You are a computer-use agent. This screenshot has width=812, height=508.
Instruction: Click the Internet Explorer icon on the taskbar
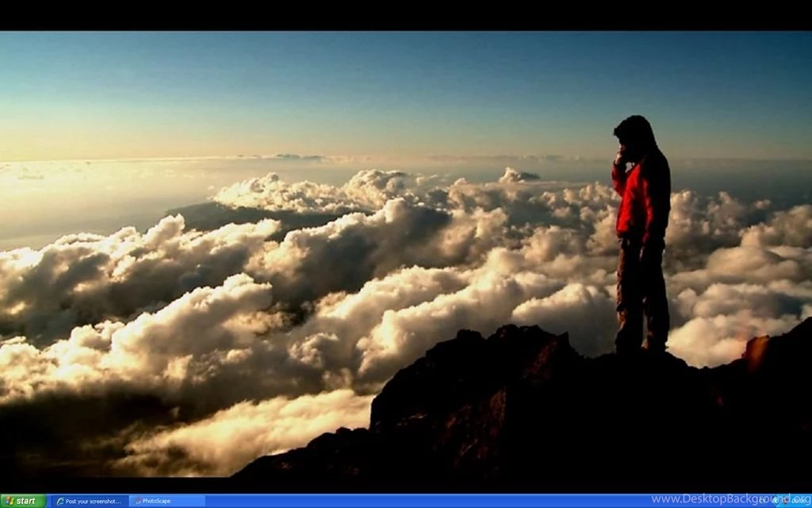click(59, 501)
